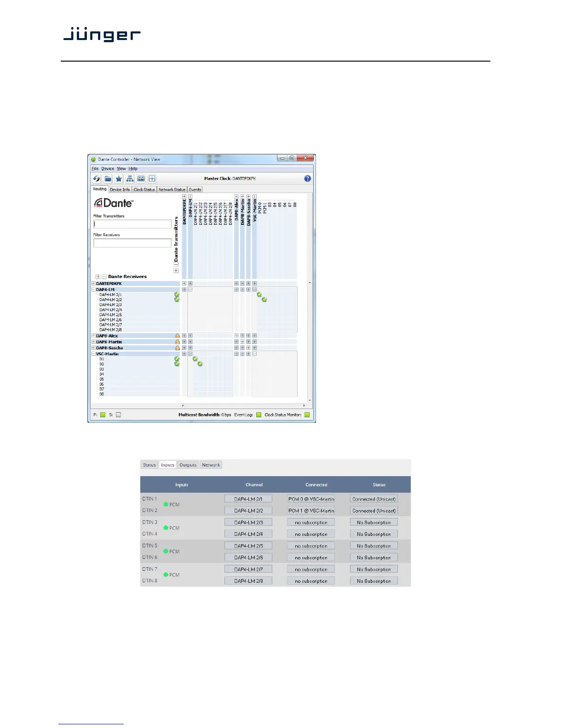Open the Outputs tab in lower panel
The image size is (563, 728).
tap(188, 465)
